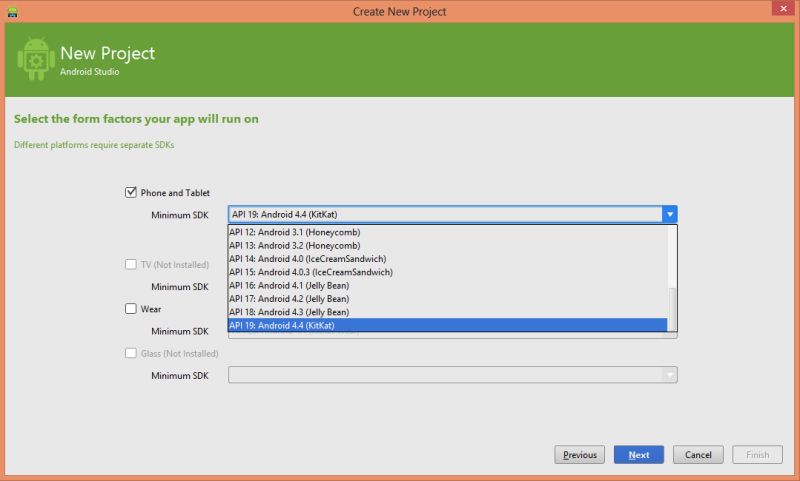Click the 'Select the form factors' heading
The image size is (800, 481).
(x=136, y=119)
